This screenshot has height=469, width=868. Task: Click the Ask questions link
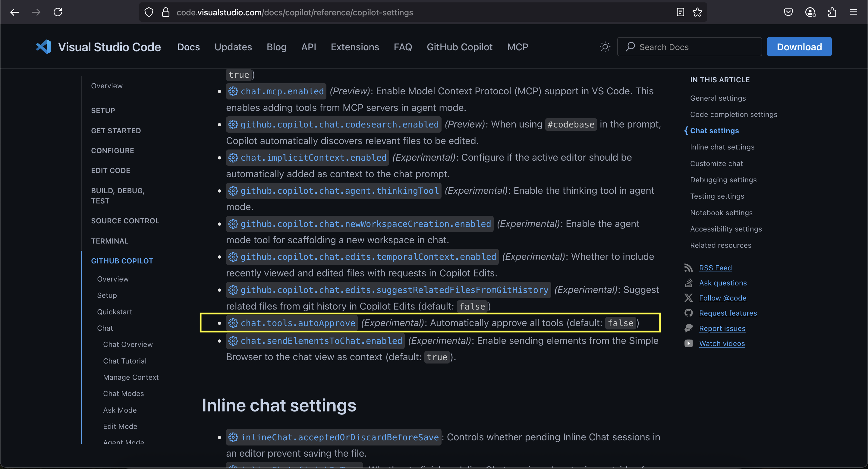pyautogui.click(x=723, y=283)
